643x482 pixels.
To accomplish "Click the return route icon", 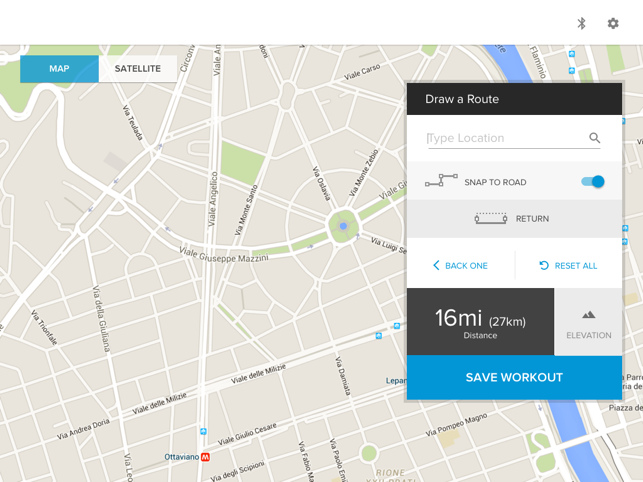I will 491,218.
